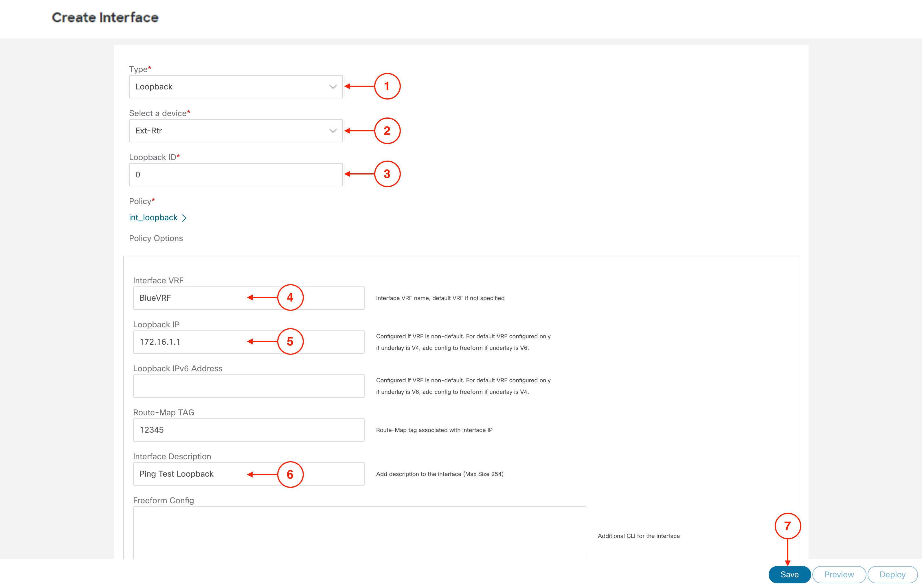Click the Route-Map TAG field 12345
Image resolution: width=922 pixels, height=588 pixels.
[249, 430]
